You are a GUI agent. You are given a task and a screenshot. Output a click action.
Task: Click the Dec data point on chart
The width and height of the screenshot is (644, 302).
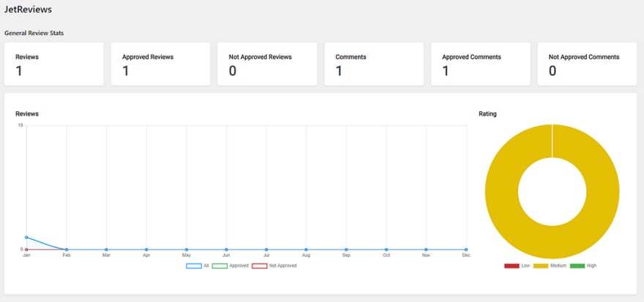click(x=466, y=249)
